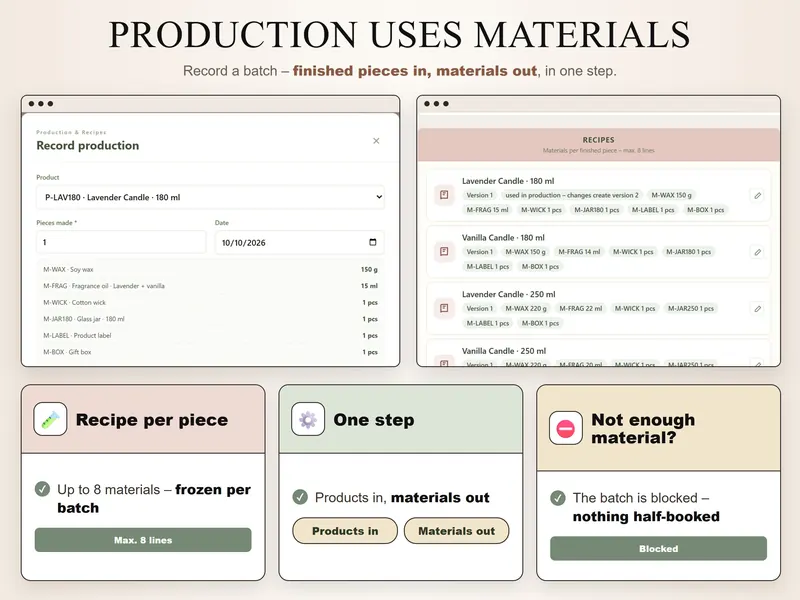Click the M-JAR250 1 pcs tag under Lavender Candle 250 ml

(691, 308)
